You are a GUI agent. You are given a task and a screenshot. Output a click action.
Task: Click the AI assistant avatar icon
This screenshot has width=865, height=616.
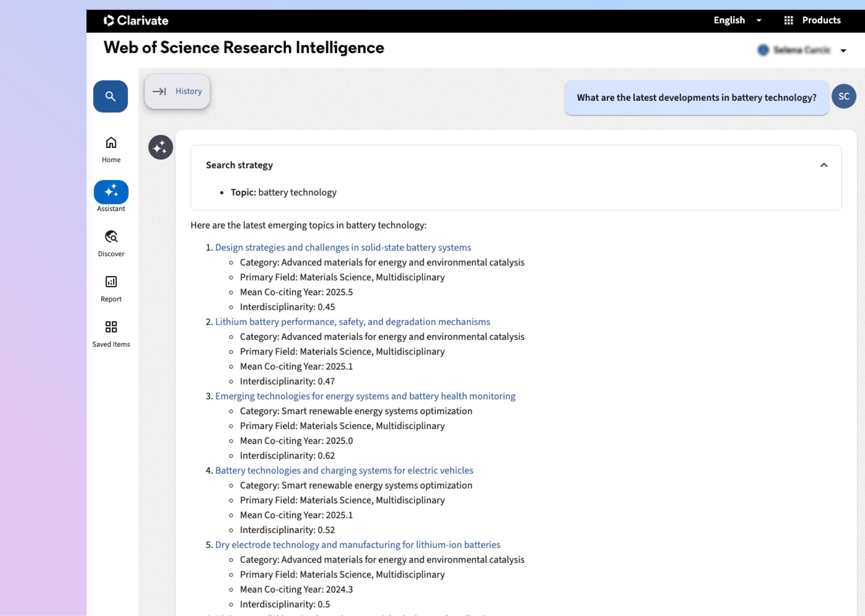pyautogui.click(x=160, y=147)
